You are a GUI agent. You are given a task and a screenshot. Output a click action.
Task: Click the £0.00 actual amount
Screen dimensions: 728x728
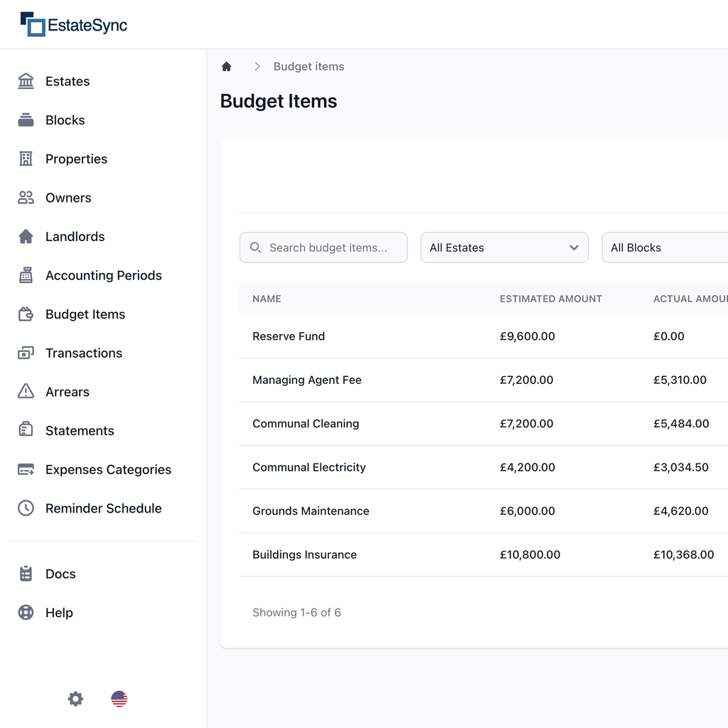[x=669, y=336]
